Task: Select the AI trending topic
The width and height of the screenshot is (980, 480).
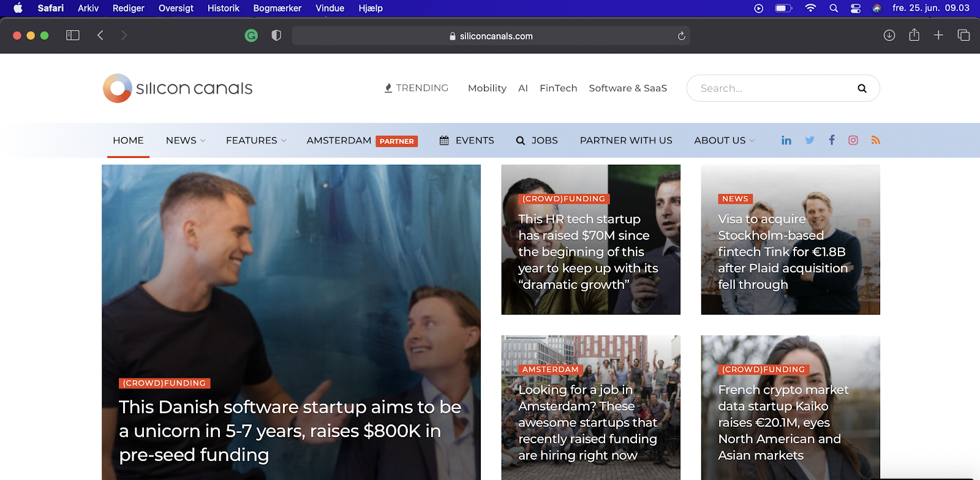Action: [523, 88]
